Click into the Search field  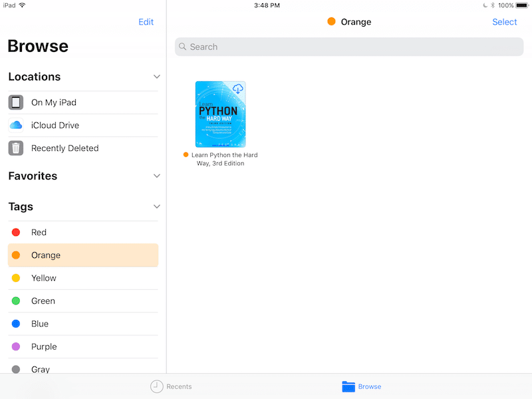(x=349, y=47)
